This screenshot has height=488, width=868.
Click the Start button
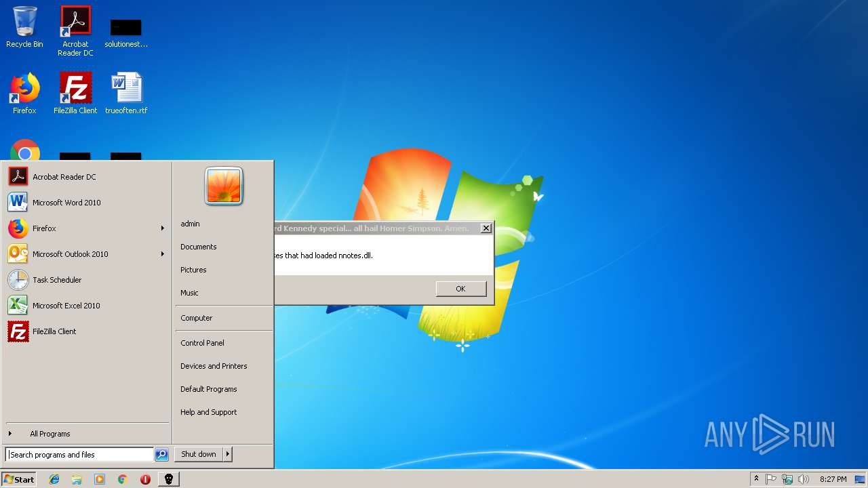(19, 479)
